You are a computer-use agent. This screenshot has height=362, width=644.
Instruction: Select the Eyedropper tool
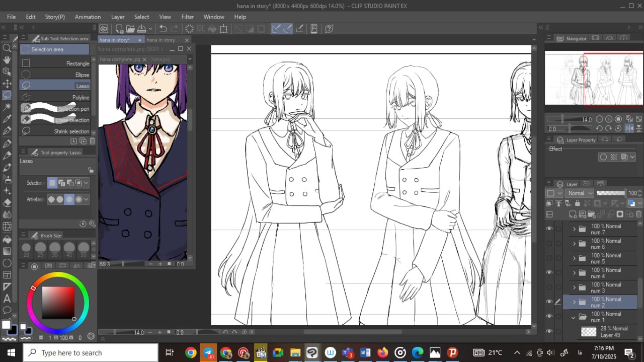(x=7, y=119)
